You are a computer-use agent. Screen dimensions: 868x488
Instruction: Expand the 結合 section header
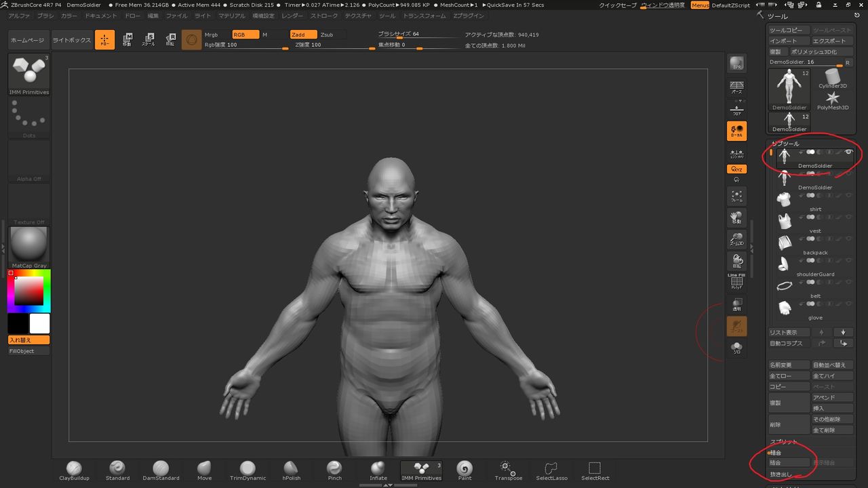(775, 452)
